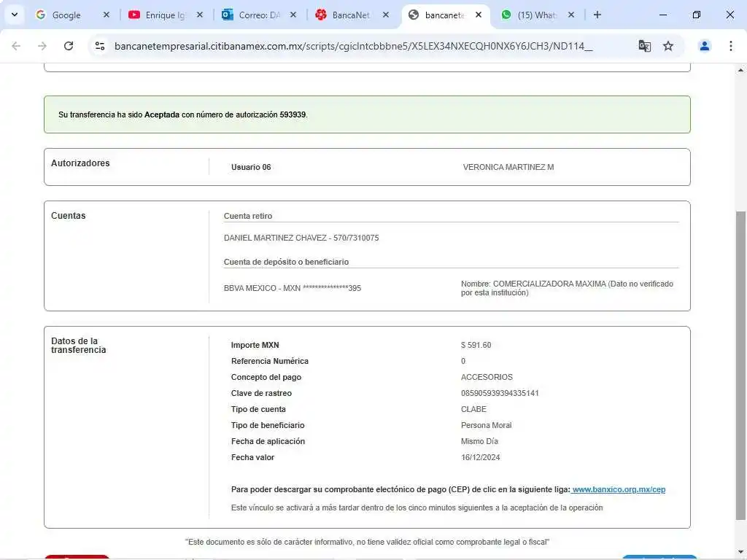The width and height of the screenshot is (747, 560).
Task: Open the www.banxico.org.mx/cep link
Action: (x=619, y=489)
